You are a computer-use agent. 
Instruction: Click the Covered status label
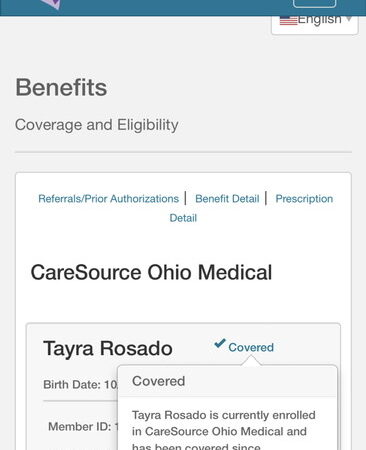[251, 347]
